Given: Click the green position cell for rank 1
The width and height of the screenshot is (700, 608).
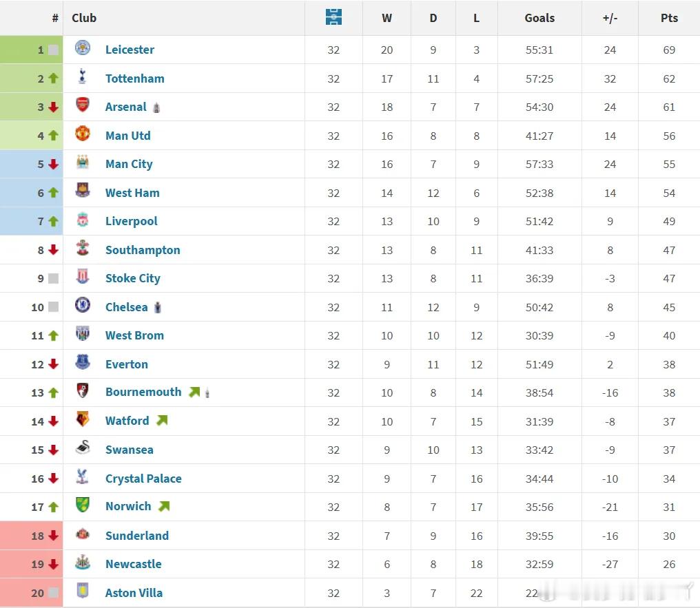Looking at the screenshot, I should pos(32,50).
